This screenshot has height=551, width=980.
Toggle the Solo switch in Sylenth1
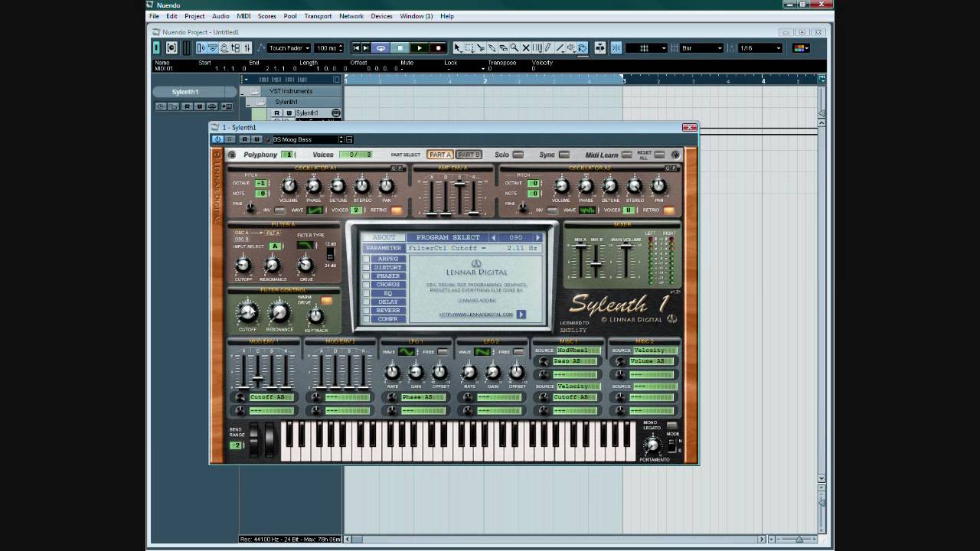pyautogui.click(x=518, y=155)
